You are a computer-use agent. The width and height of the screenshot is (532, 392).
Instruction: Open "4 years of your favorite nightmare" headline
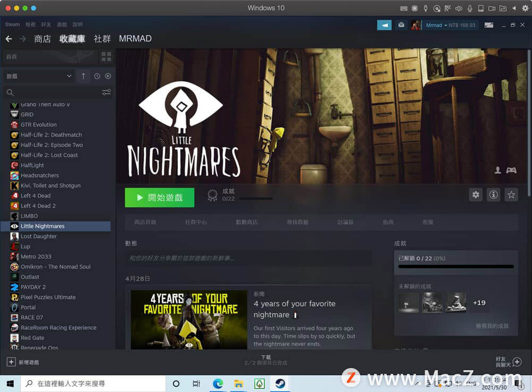[x=295, y=309]
